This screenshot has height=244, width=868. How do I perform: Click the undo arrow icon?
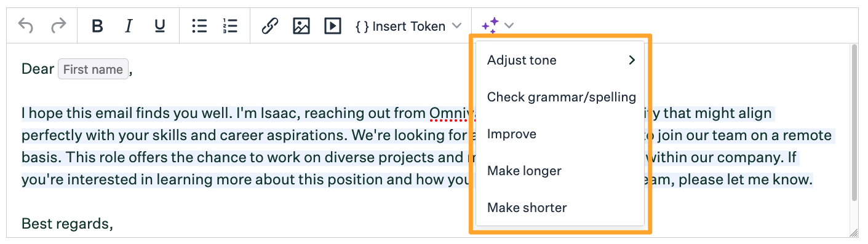[x=25, y=26]
